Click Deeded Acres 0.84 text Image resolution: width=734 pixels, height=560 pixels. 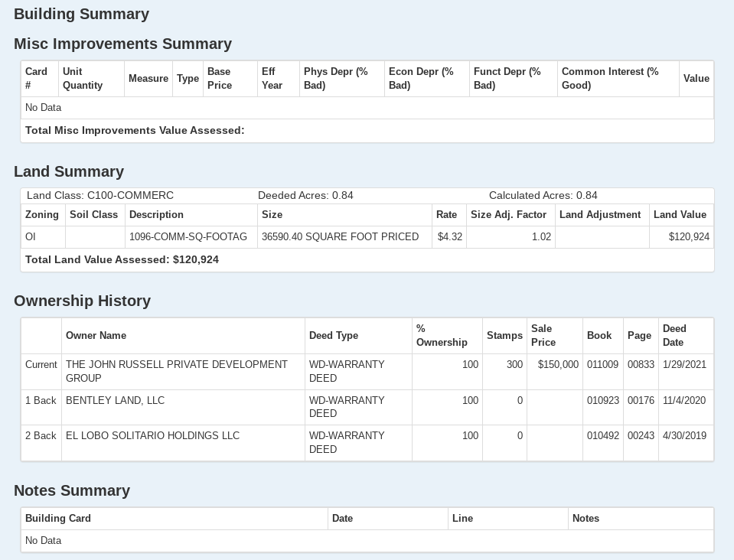(x=305, y=196)
